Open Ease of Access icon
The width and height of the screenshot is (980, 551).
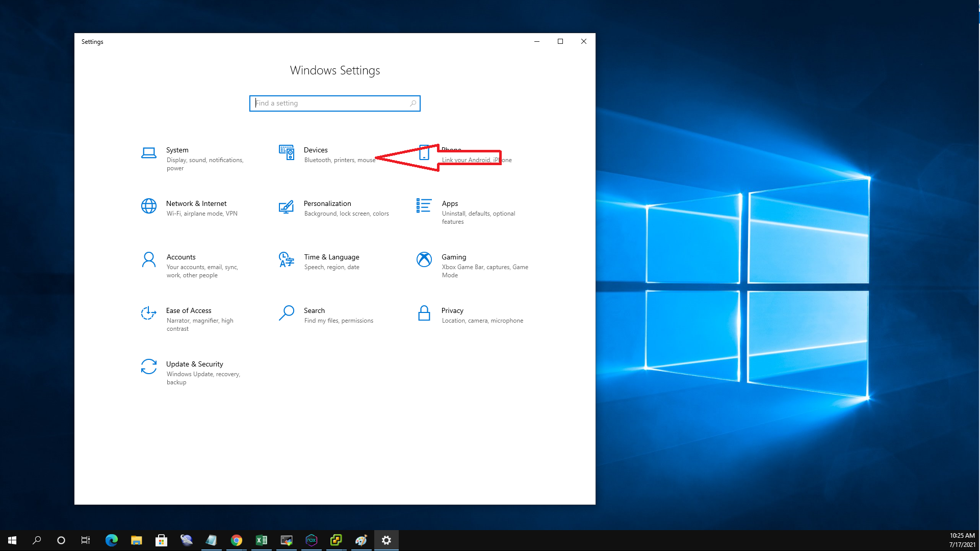point(148,313)
